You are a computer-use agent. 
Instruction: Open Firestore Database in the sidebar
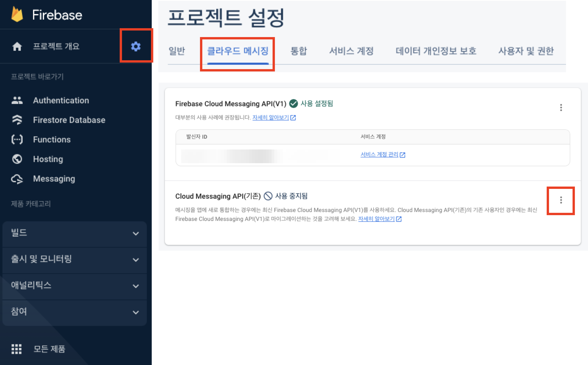pos(69,120)
